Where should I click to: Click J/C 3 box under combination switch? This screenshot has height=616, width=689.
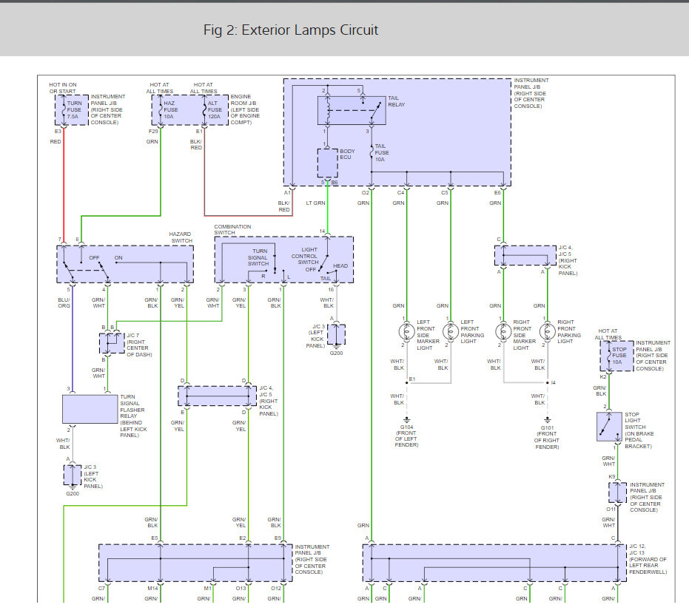336,334
